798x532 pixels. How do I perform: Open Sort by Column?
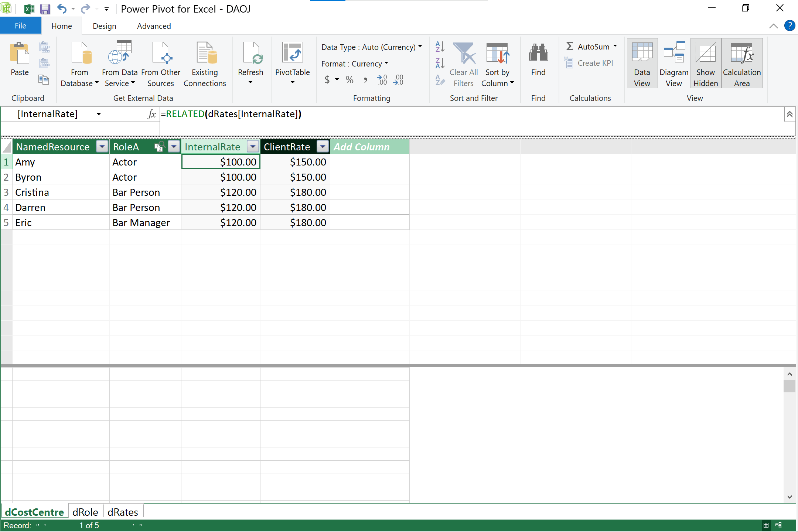497,64
